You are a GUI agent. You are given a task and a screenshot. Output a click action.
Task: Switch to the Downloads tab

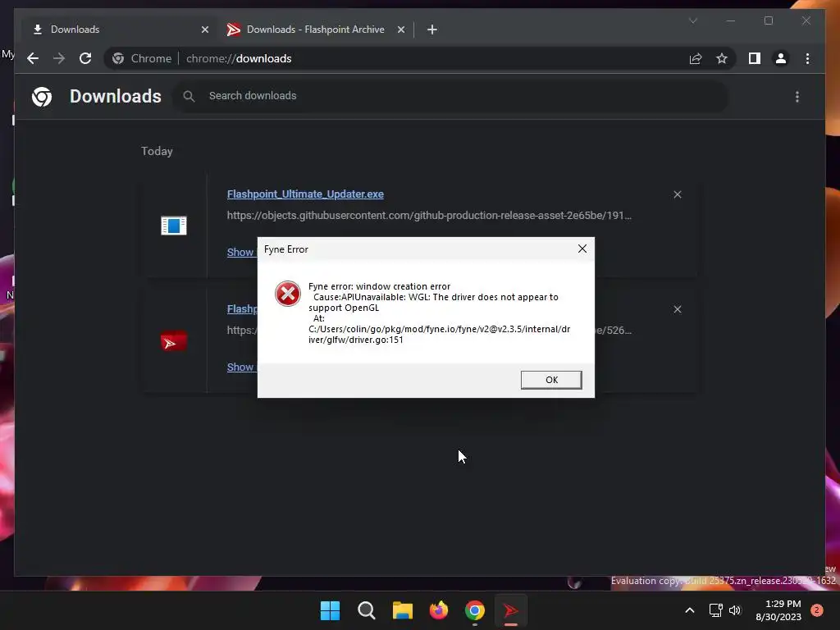click(x=119, y=30)
